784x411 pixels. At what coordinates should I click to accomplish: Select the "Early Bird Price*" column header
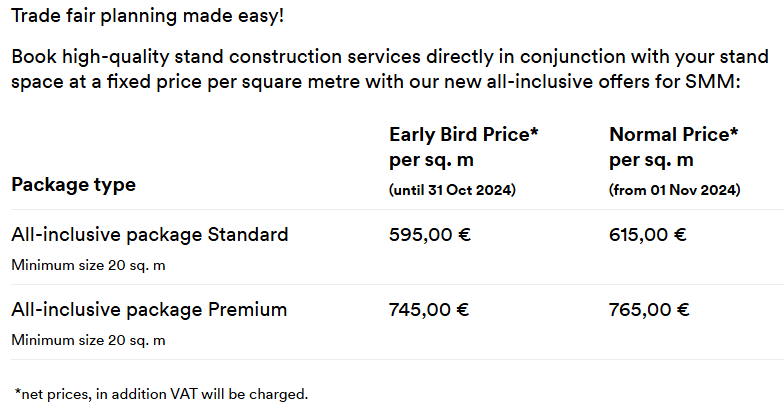[464, 135]
